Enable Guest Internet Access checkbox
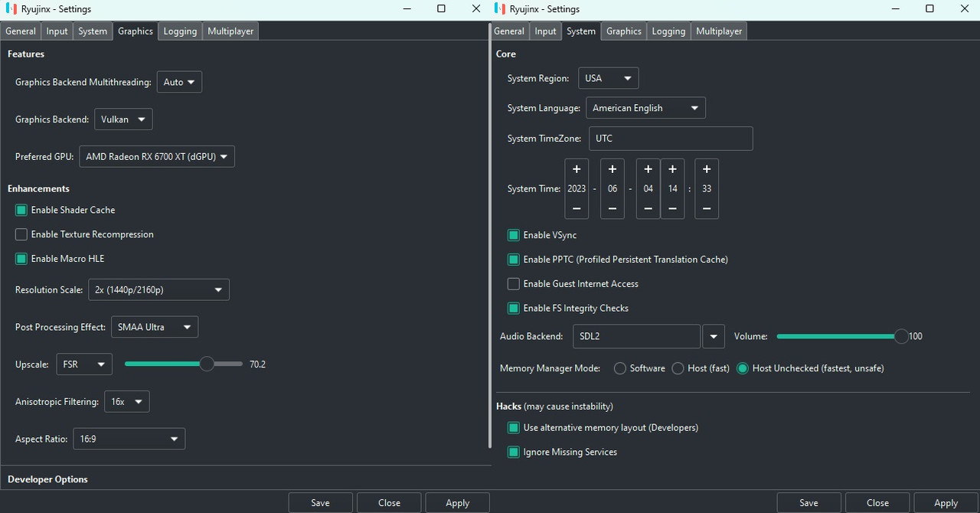The width and height of the screenshot is (980, 513). (x=514, y=284)
